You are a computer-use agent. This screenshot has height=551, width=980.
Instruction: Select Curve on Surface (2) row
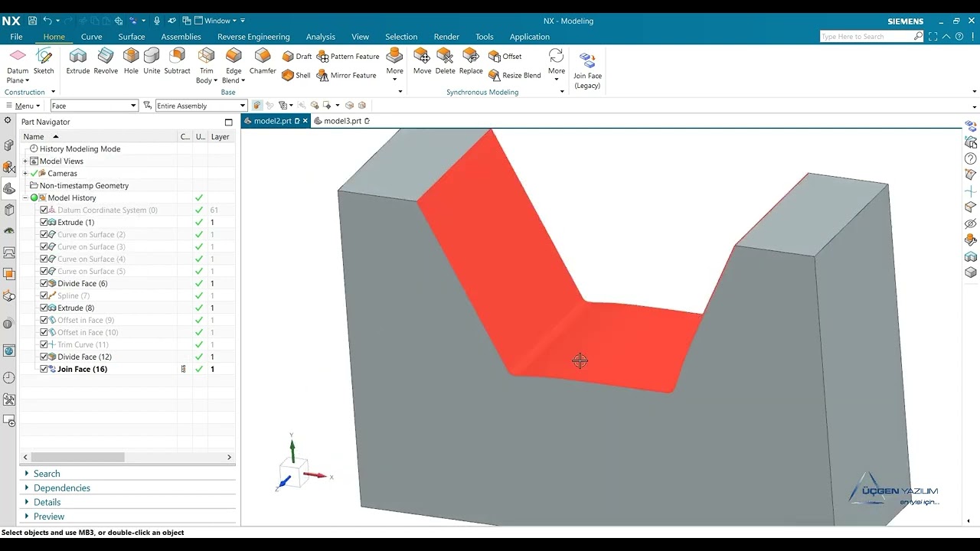click(x=91, y=234)
